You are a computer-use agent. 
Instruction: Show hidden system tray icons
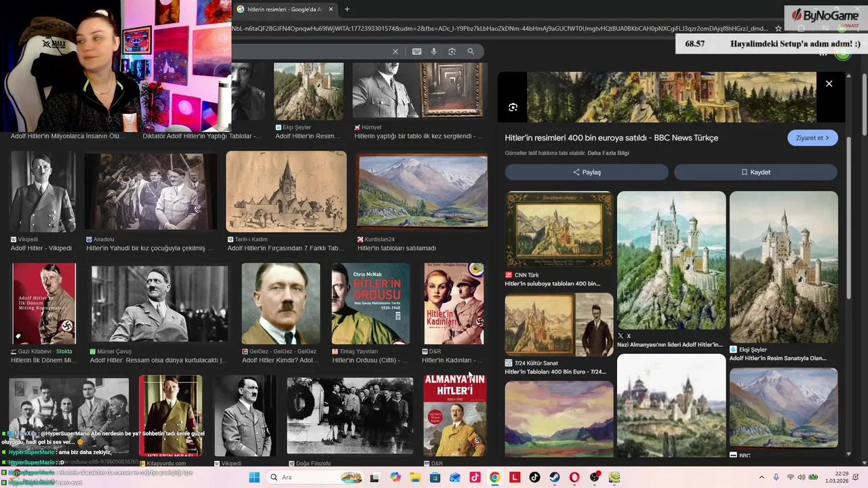(761, 477)
